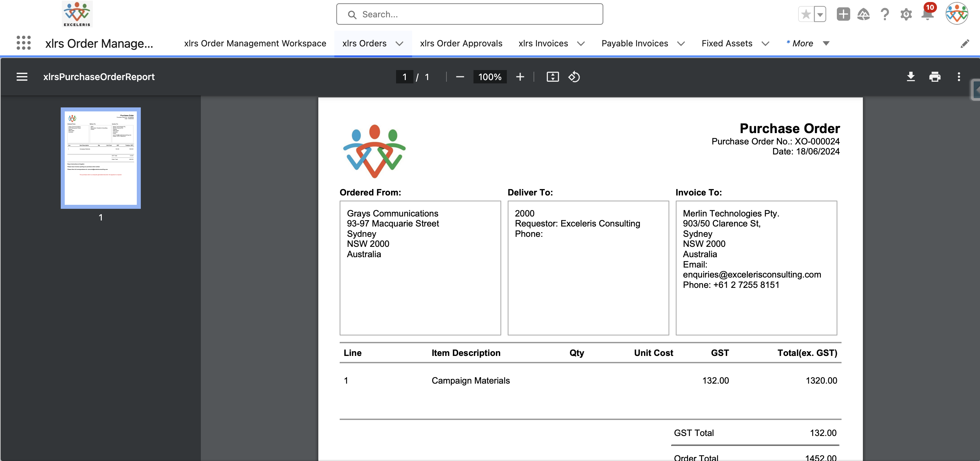Screen dimensions: 980x461
Task: Rotate the PDF page counterclockwise
Action: (574, 77)
